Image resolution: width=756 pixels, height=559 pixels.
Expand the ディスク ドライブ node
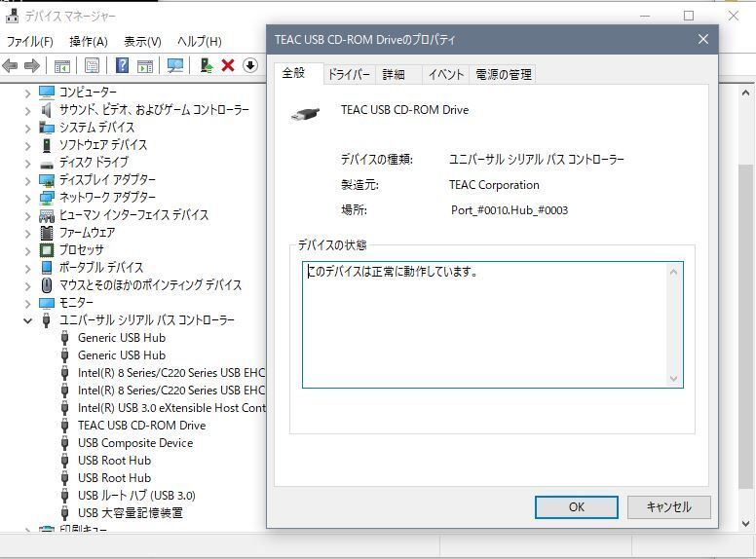point(27,164)
